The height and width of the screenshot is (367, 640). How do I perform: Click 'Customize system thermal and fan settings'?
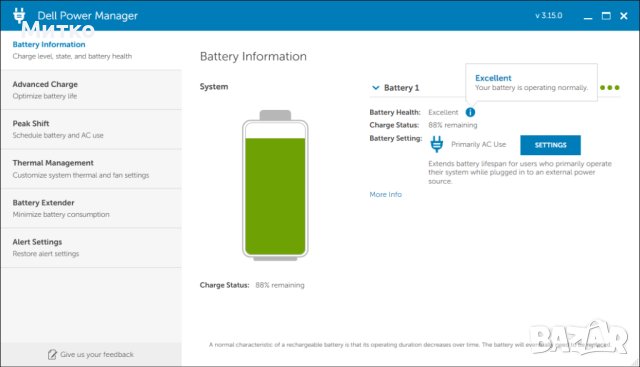point(81,175)
